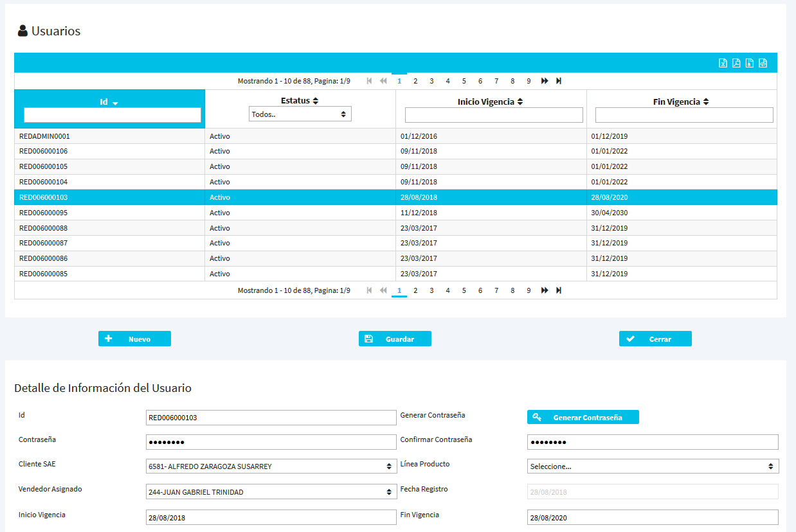
Task: Jump to last page in top paginator
Action: pyautogui.click(x=559, y=81)
